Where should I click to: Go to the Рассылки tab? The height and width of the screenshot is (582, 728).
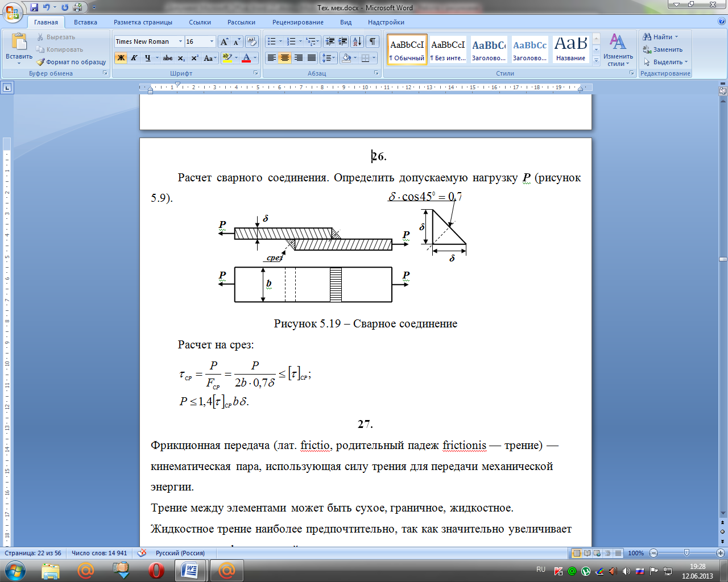point(241,22)
